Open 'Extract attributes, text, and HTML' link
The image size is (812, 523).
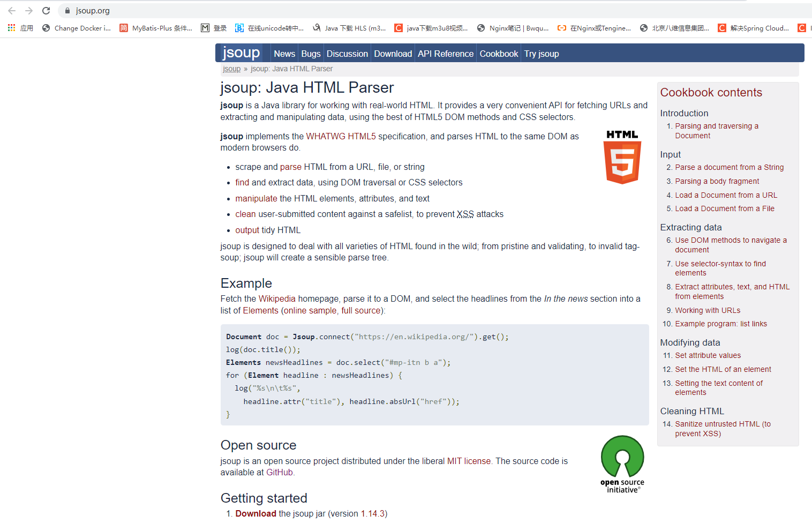click(732, 292)
